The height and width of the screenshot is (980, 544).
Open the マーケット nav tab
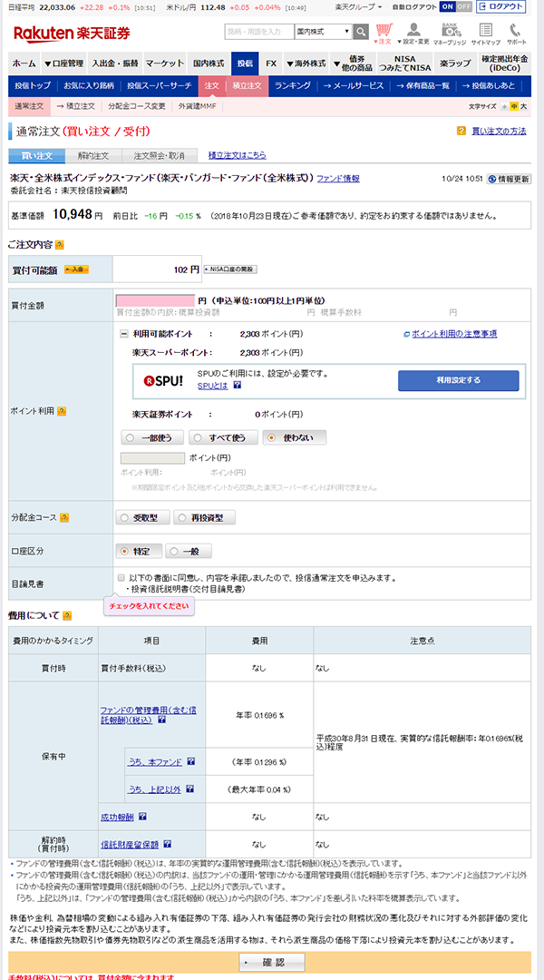point(165,64)
